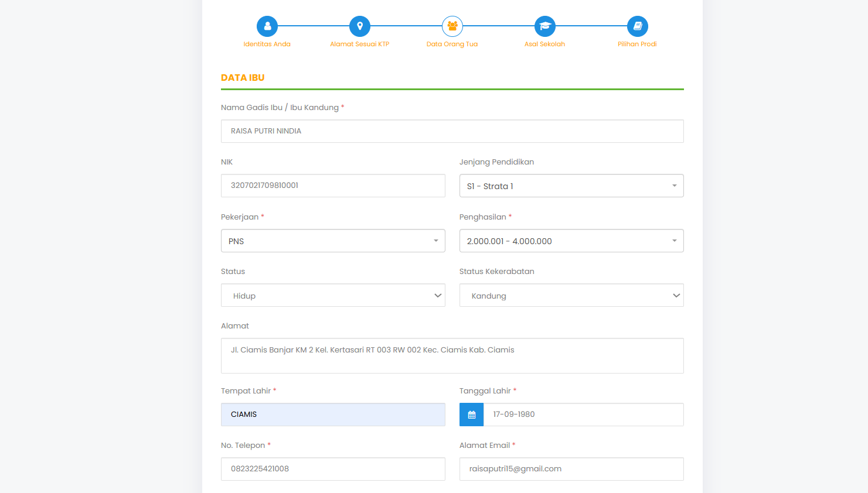The image size is (868, 493).
Task: Focus the NIK number field
Action: point(333,186)
